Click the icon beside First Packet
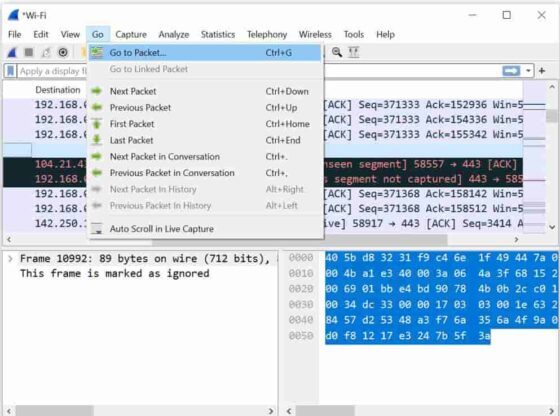The width and height of the screenshot is (560, 416). coord(97,124)
